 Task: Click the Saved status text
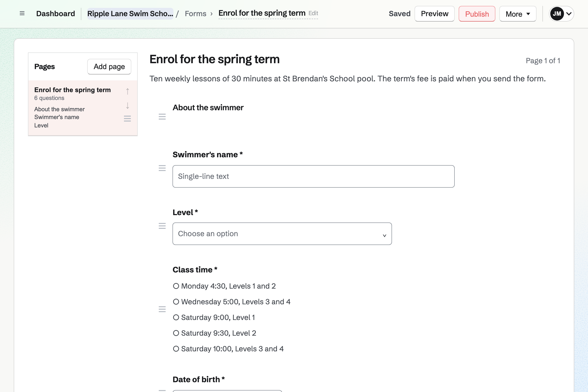point(400,13)
